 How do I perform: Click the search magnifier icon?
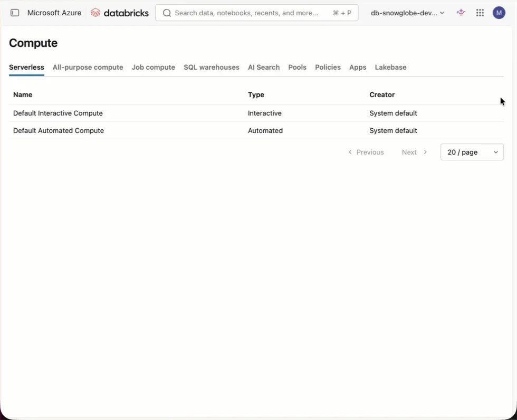pos(167,13)
